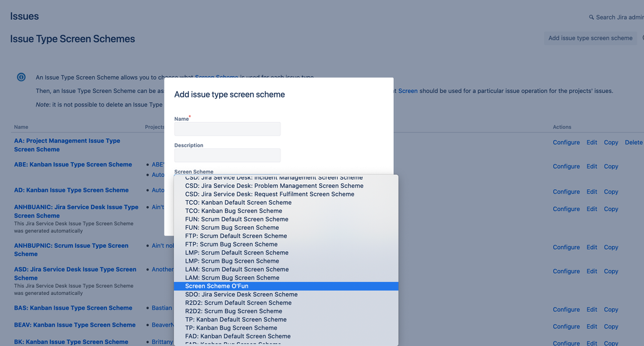Click the Search Jira admin field
Viewport: 644px width, 346px height.
620,17
